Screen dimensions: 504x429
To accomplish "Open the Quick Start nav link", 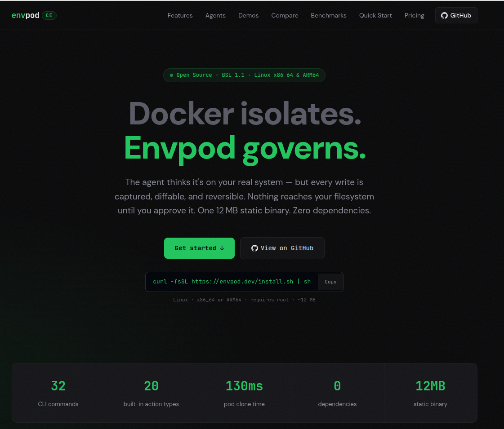I will [375, 15].
